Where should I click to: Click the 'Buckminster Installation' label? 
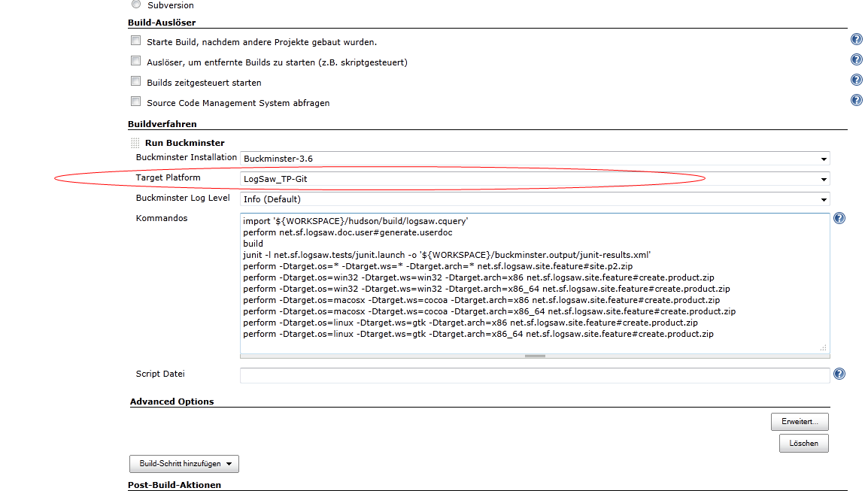187,157
